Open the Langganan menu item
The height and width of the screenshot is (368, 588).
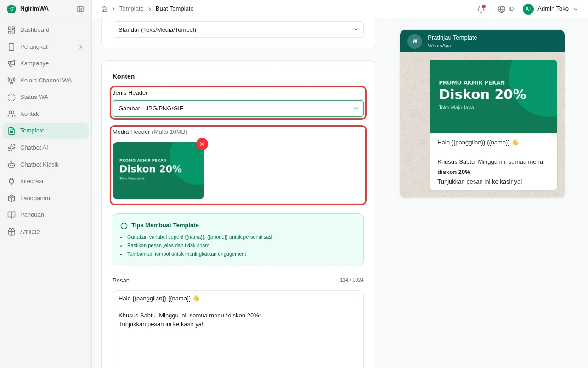pyautogui.click(x=46, y=198)
